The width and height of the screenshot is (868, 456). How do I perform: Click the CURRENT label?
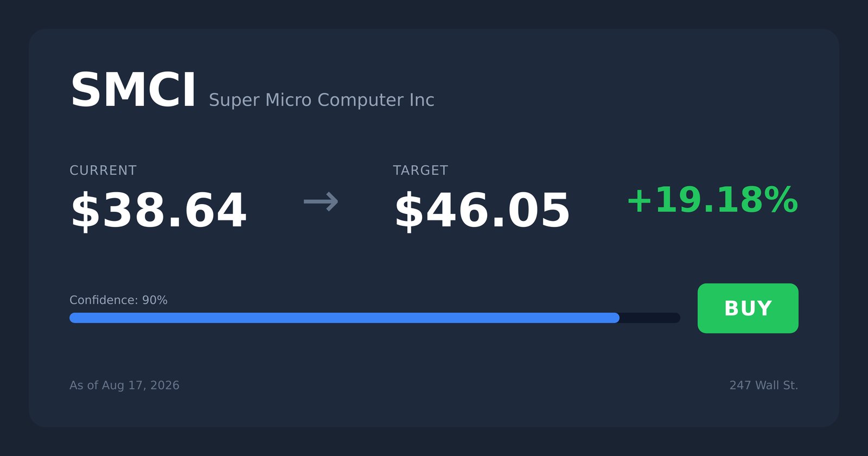click(103, 170)
